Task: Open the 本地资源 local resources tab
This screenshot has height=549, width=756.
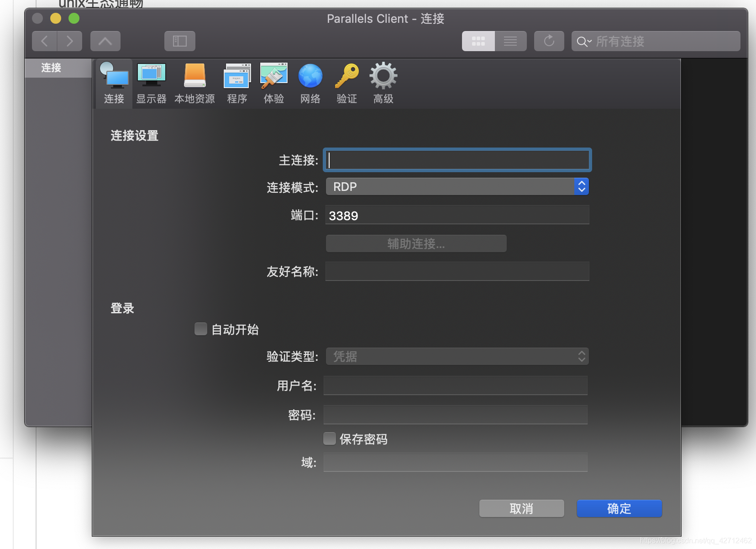Action: [194, 83]
